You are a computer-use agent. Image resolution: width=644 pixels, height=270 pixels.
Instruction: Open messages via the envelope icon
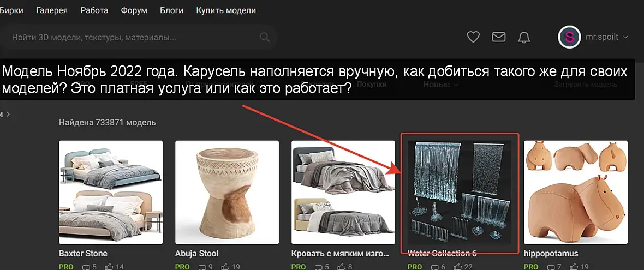[x=499, y=37]
